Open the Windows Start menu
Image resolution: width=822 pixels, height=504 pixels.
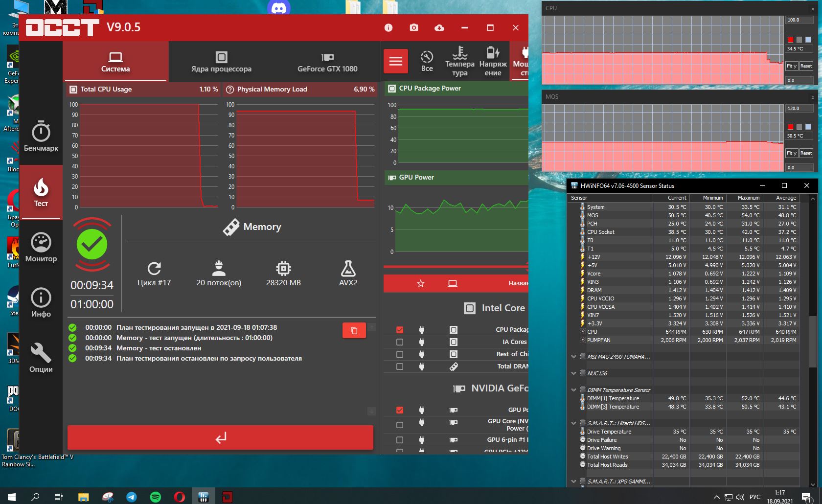pyautogui.click(x=12, y=497)
